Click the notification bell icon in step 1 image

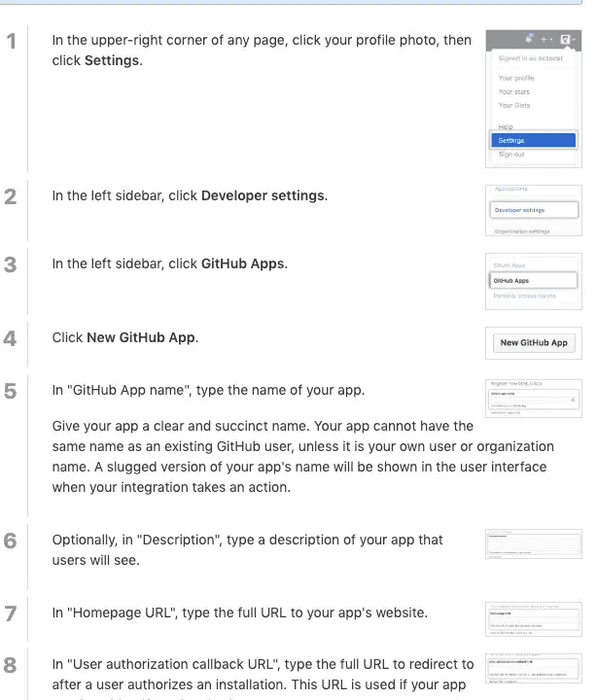point(529,39)
